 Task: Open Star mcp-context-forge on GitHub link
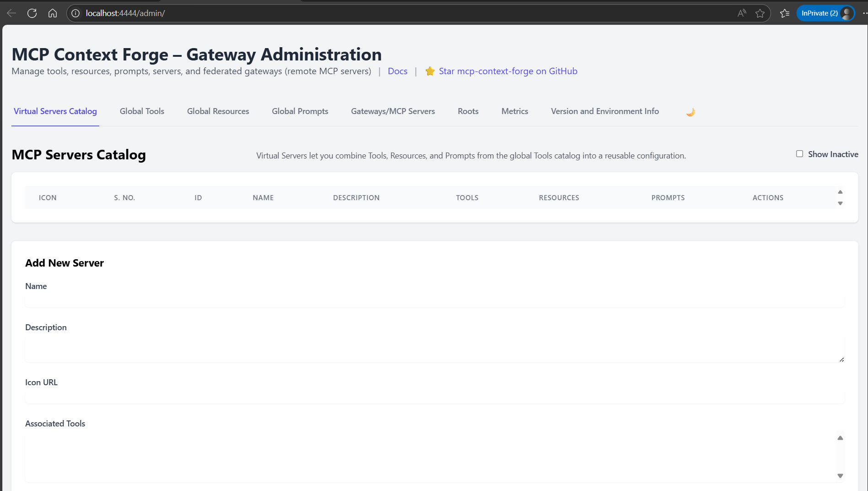(x=508, y=71)
